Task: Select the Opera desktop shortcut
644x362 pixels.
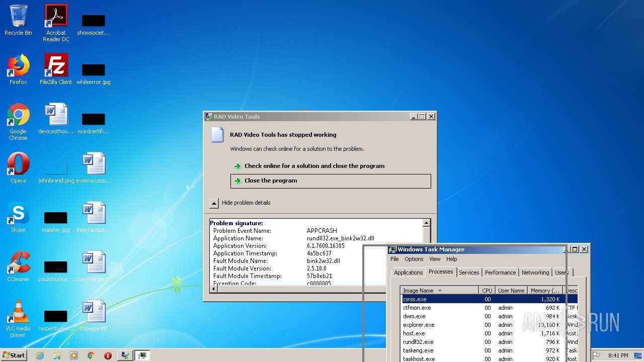Action: pyautogui.click(x=18, y=168)
